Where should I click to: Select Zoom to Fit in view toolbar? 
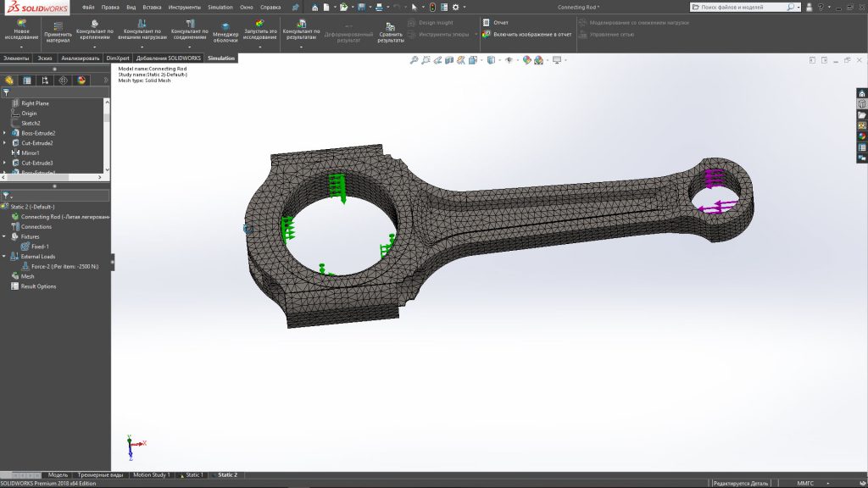[414, 60]
